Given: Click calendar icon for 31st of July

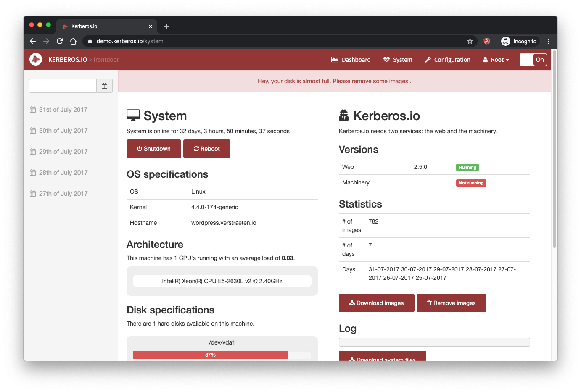Looking at the screenshot, I should [x=33, y=110].
